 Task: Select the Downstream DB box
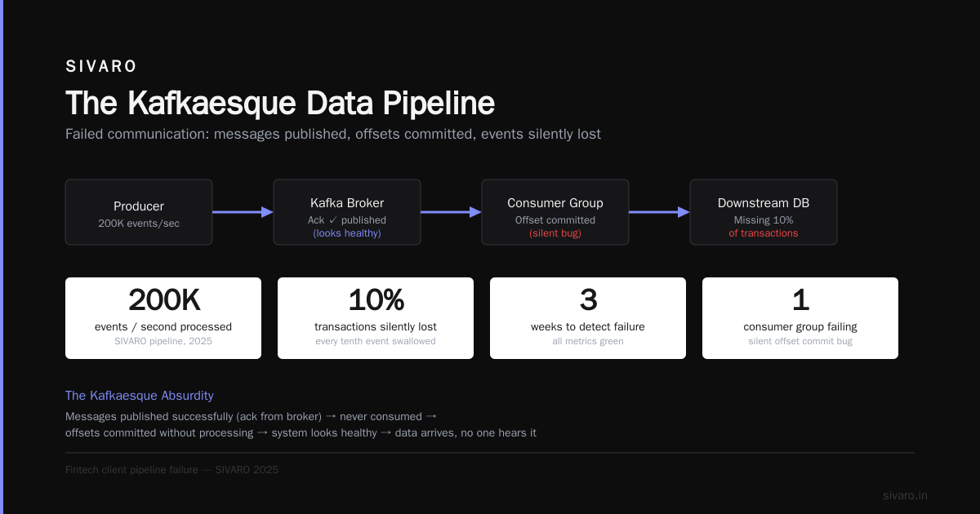click(x=764, y=212)
